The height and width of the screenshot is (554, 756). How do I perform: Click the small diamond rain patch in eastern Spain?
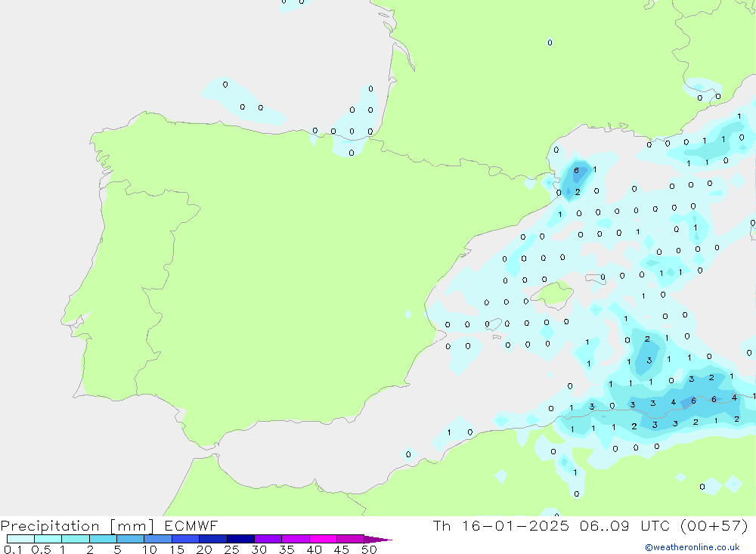point(408,314)
